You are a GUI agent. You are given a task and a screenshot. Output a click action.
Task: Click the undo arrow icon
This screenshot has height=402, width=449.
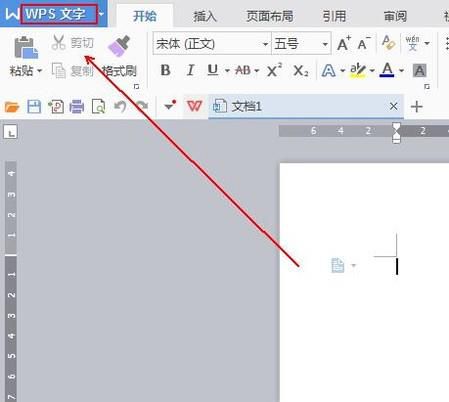120,107
